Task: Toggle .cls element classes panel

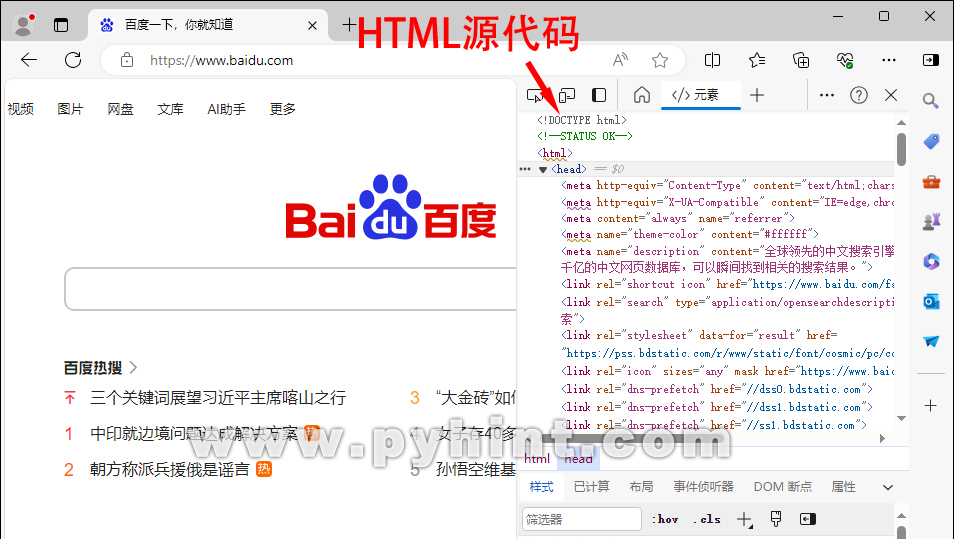Action: tap(706, 520)
